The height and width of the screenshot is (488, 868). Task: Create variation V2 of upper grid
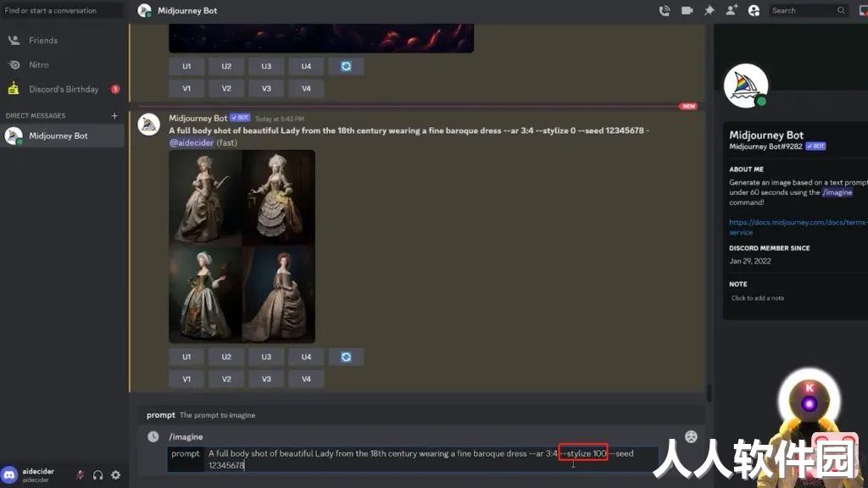(226, 88)
